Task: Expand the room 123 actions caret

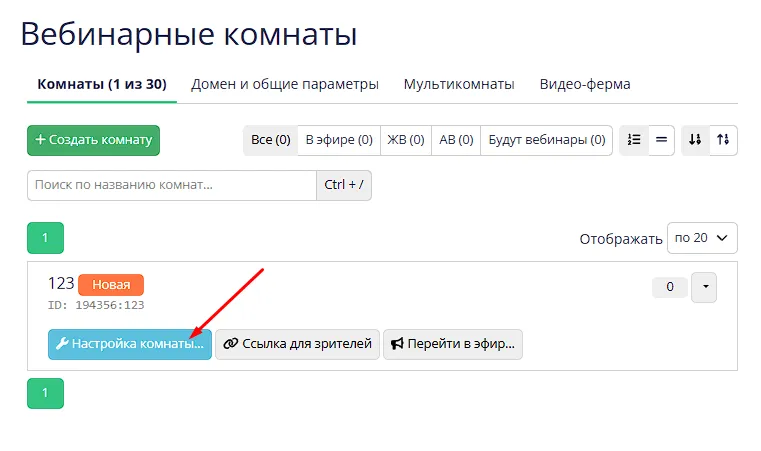Action: (x=704, y=287)
